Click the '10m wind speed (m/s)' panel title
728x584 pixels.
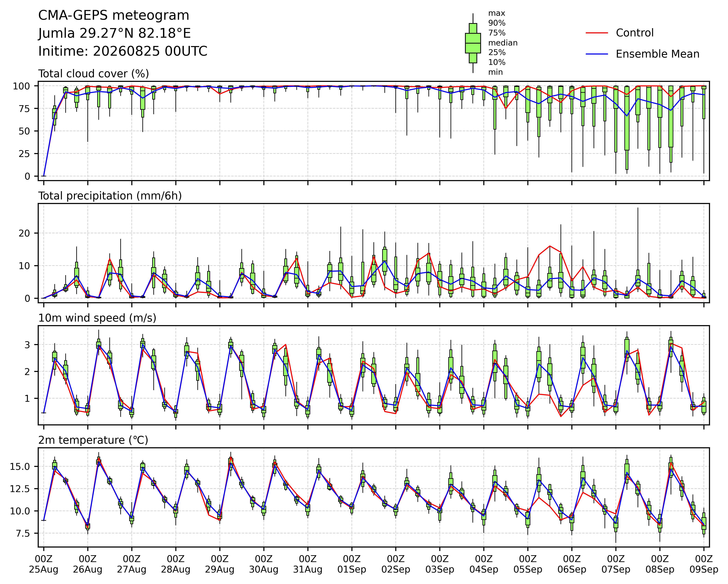tap(97, 318)
